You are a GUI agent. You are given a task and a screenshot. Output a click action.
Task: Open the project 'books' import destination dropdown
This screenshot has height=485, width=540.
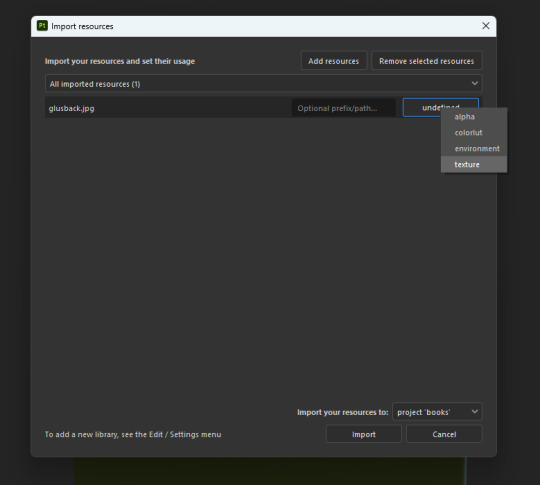(x=437, y=412)
